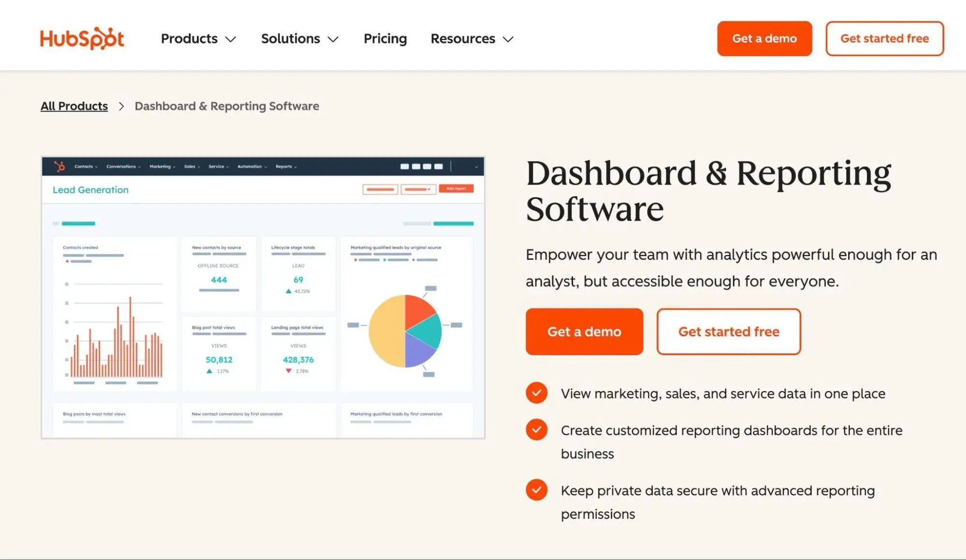The height and width of the screenshot is (560, 966).
Task: Open the Solutions navigation item
Action: [x=290, y=38]
